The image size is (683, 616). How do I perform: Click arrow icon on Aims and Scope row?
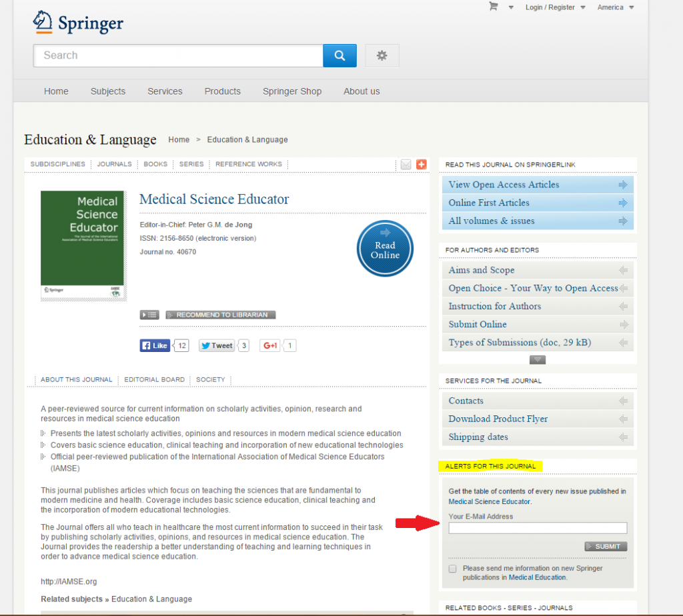pyautogui.click(x=624, y=271)
